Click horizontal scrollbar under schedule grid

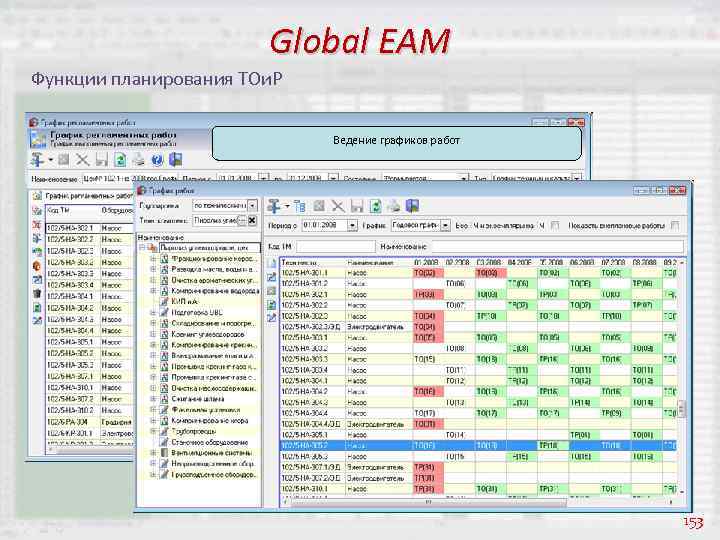pos(479,502)
